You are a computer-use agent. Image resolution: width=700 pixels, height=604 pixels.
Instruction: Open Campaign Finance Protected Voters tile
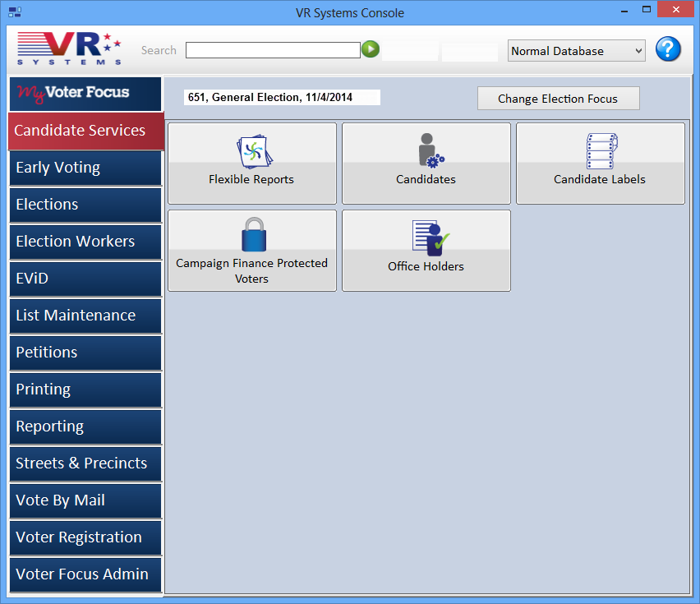click(251, 251)
